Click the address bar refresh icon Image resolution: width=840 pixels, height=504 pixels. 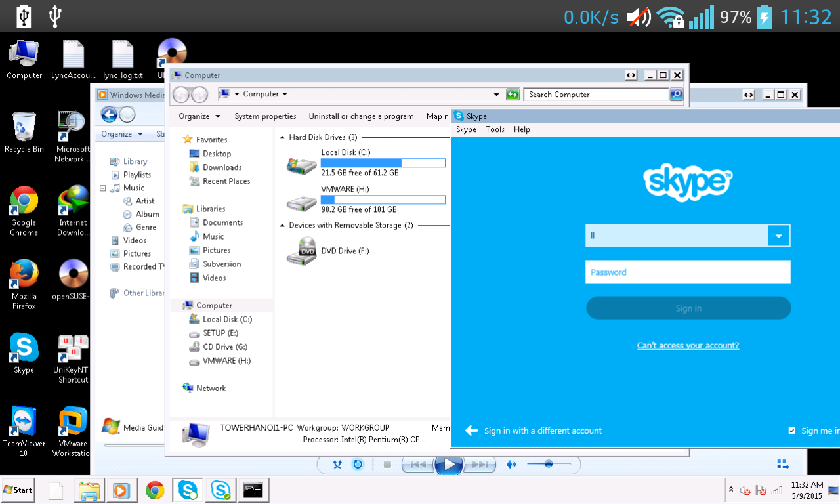click(513, 94)
